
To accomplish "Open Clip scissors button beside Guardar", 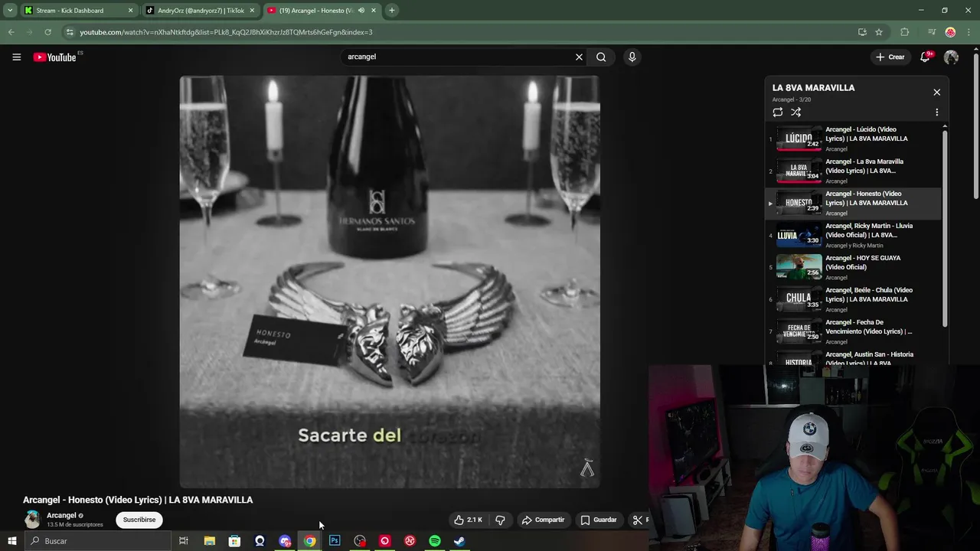I will tap(639, 520).
